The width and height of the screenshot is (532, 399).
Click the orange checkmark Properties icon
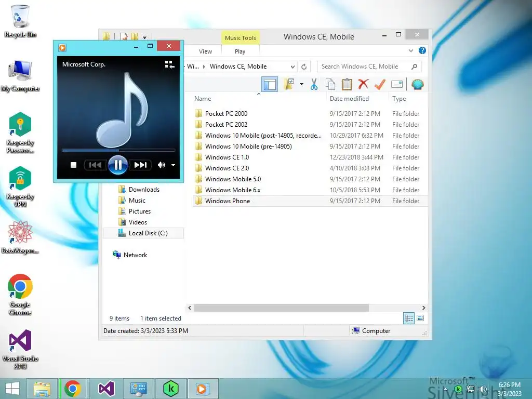(x=380, y=84)
